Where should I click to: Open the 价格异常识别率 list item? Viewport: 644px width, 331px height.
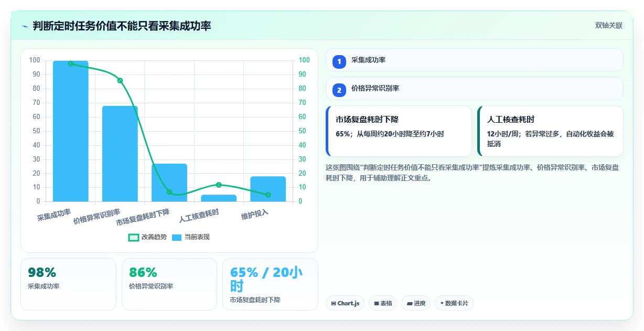(x=475, y=89)
